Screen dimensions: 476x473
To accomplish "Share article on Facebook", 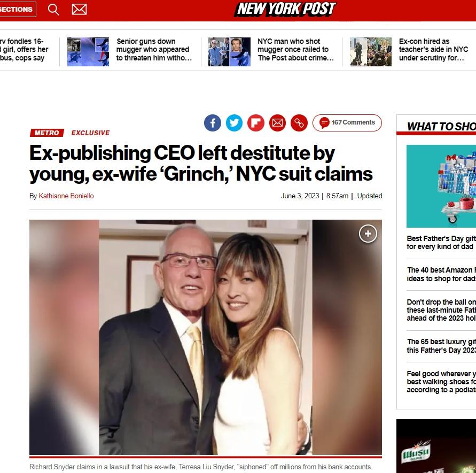I will tap(213, 123).
